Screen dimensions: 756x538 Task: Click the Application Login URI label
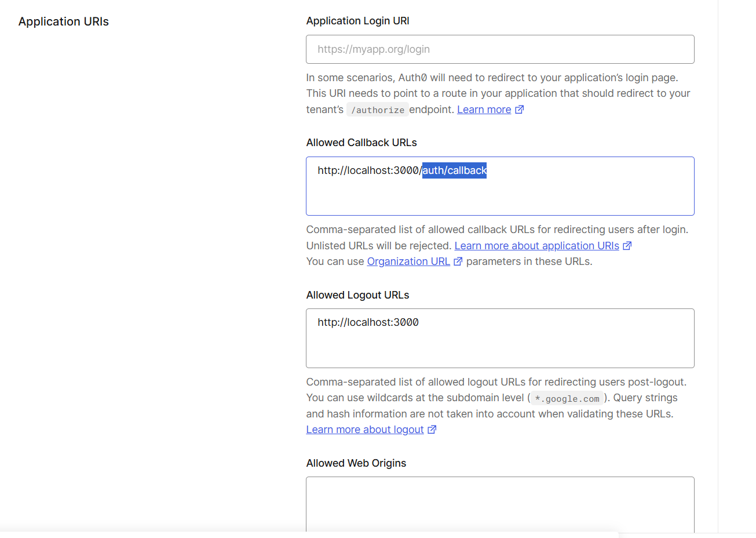tap(357, 21)
